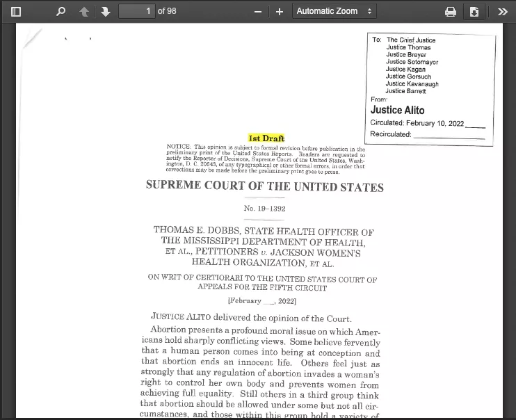Click the highlighted "1st Draft" text

coord(266,138)
